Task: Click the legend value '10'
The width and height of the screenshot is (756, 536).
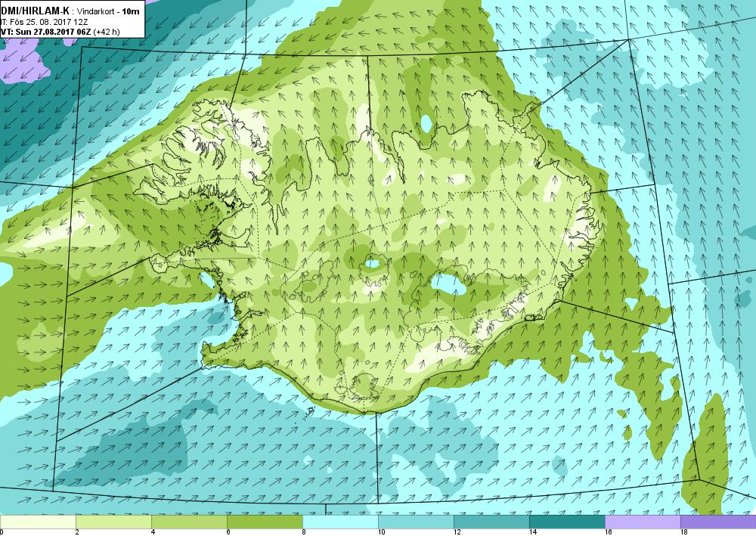Action: 381,532
